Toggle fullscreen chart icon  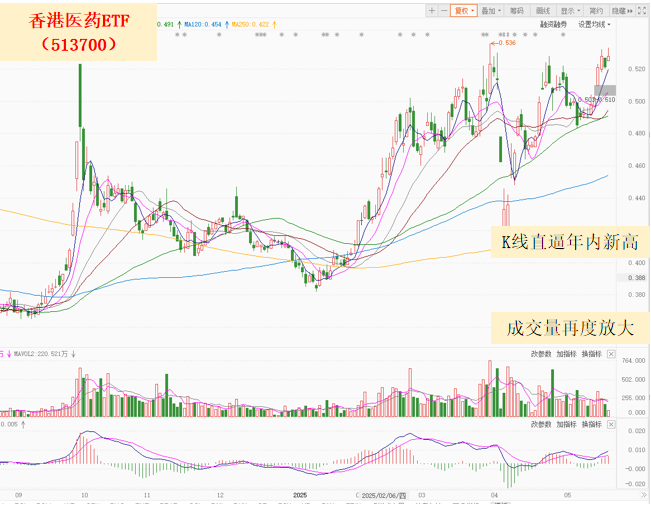(x=642, y=11)
